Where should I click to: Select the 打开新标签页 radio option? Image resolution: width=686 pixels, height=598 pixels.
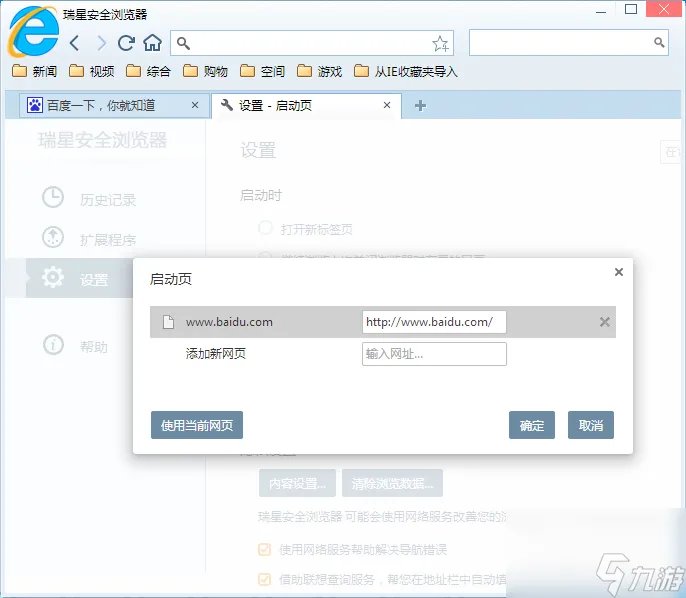(265, 228)
